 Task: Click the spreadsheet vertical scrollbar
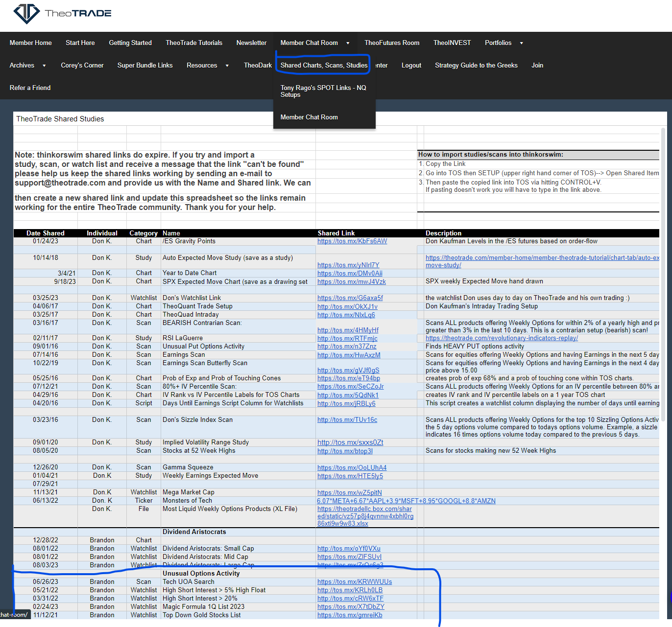pyautogui.click(x=664, y=274)
